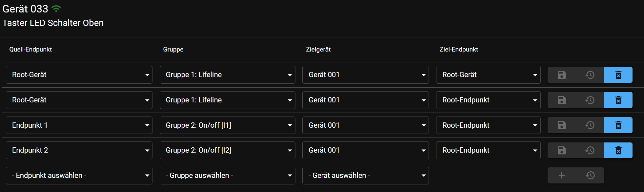Delete the Endpunkt 2 association
The image size is (644, 192).
pyautogui.click(x=618, y=150)
